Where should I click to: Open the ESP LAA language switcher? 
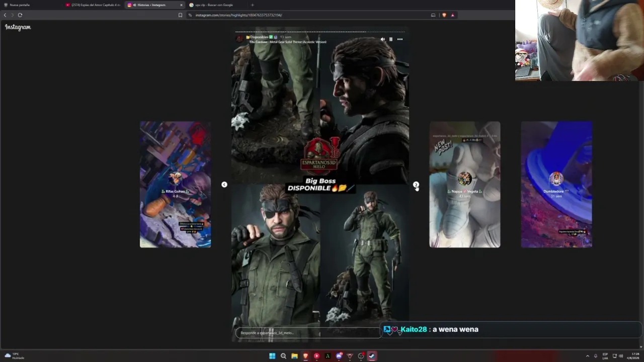pos(605,356)
